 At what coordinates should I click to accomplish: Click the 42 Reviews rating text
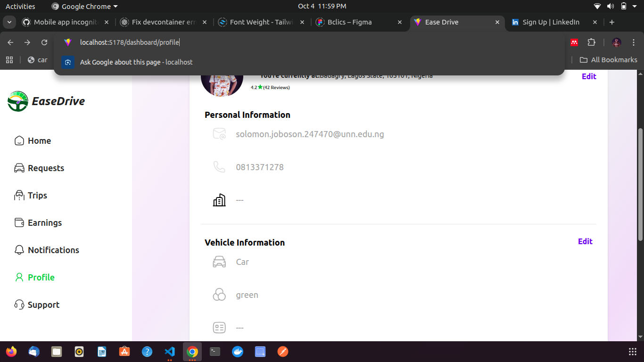pos(276,88)
